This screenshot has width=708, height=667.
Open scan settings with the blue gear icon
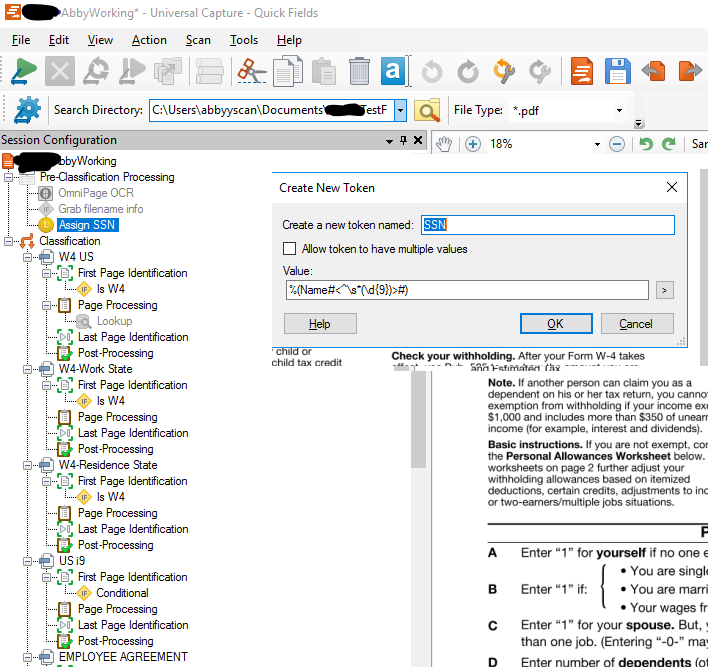point(27,110)
